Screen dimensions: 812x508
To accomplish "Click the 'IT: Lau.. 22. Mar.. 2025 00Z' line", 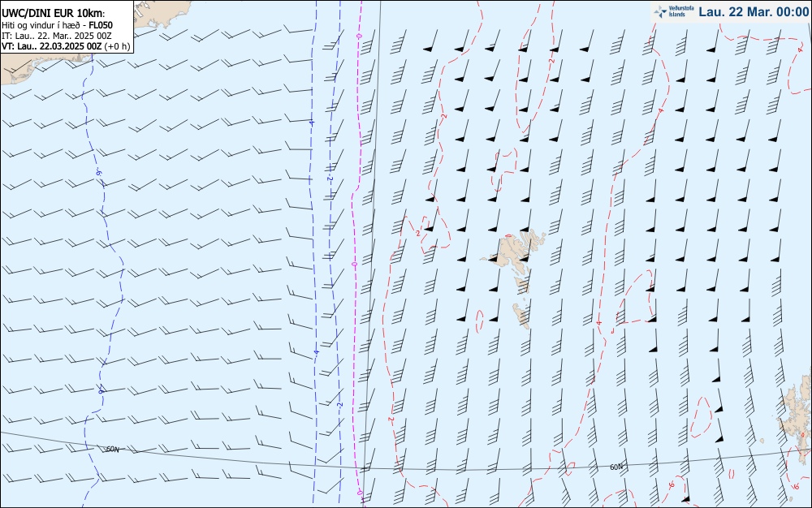I will click(x=57, y=36).
